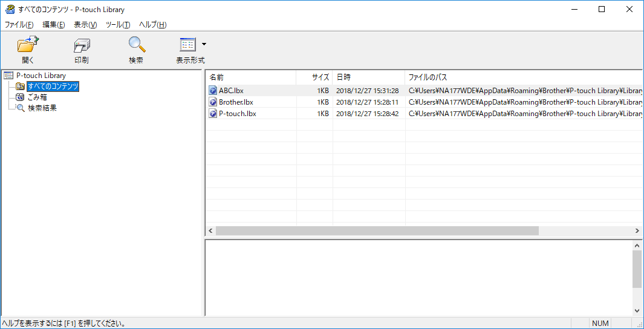Viewport: 644px width, 329px height.
Task: Sort by the 名前 column header
Action: click(x=250, y=77)
